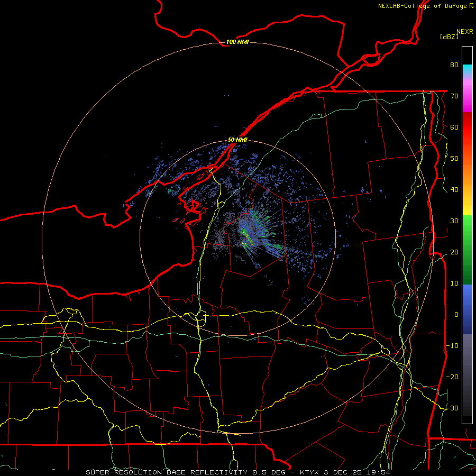Click the 70 dBZ scale value
The height and width of the screenshot is (476, 476).
(x=454, y=96)
